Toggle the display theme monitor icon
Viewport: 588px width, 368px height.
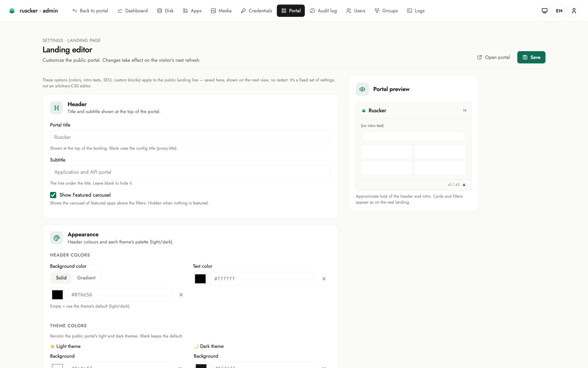545,11
